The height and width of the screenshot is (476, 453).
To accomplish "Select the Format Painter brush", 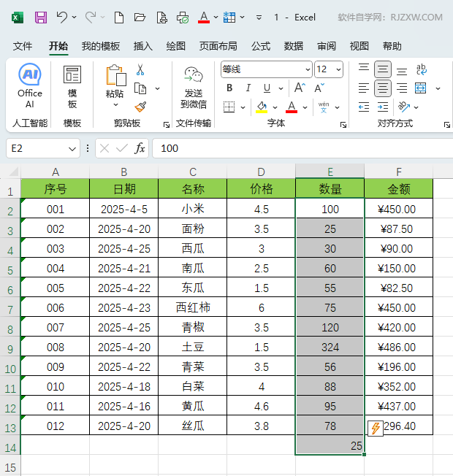I will [140, 107].
